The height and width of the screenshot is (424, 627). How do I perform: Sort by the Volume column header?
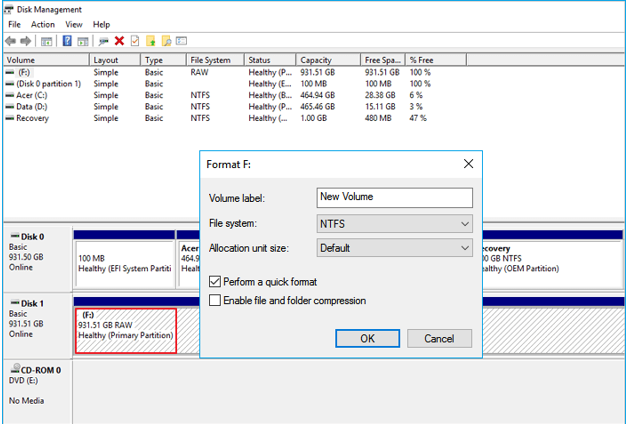pos(46,60)
